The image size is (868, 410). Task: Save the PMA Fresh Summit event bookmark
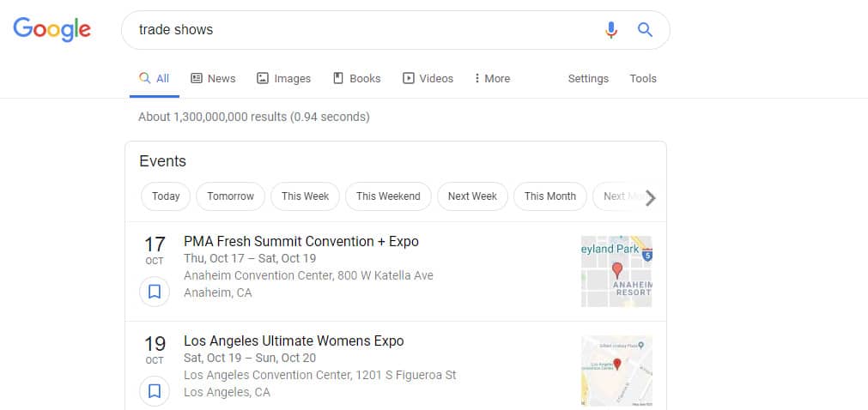click(x=155, y=292)
